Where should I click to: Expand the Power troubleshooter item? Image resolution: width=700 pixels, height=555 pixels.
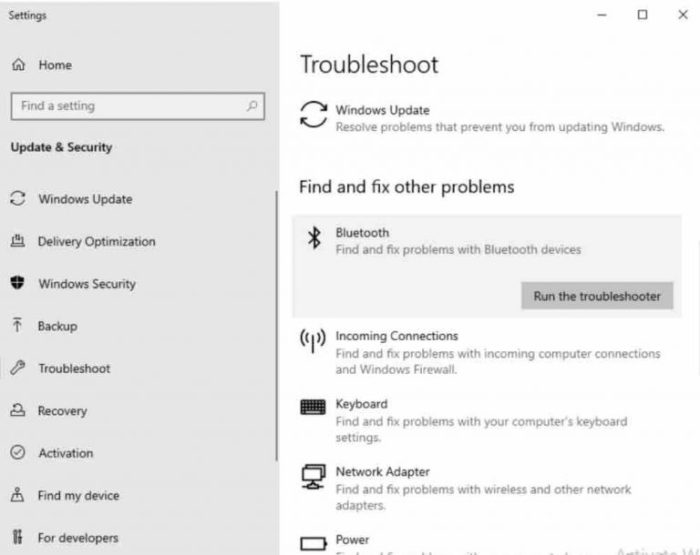352,539
